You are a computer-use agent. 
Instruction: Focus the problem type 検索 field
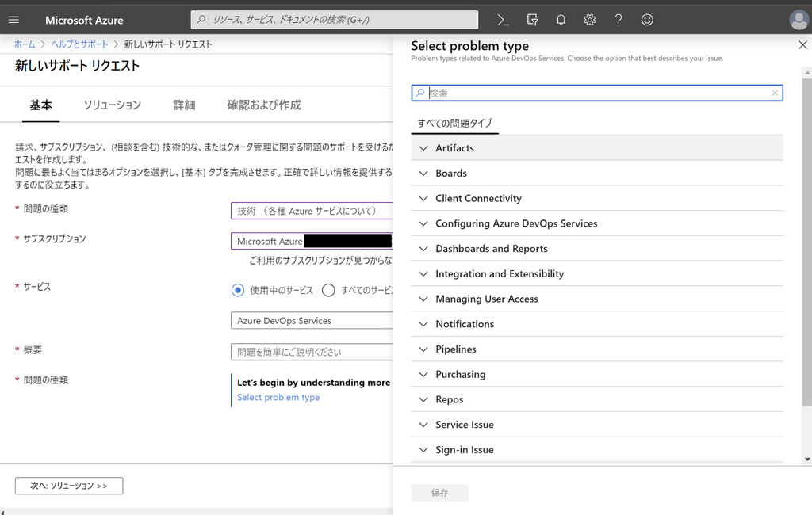point(597,93)
